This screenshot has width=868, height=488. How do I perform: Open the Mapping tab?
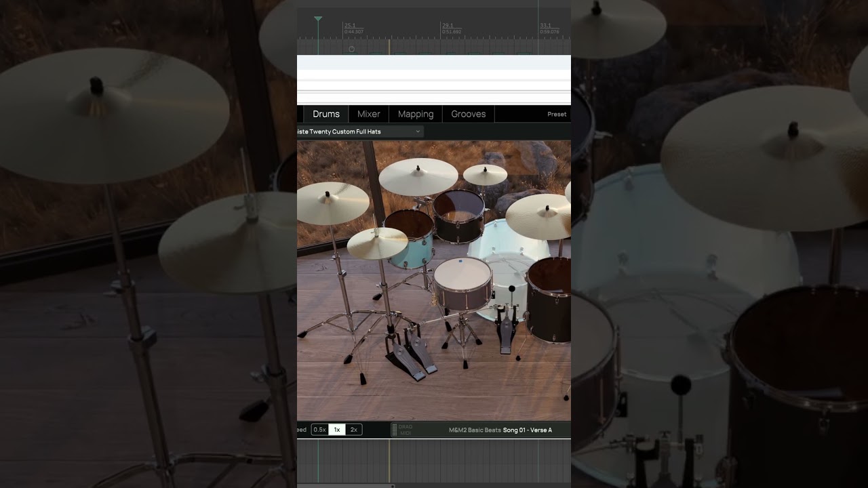point(416,114)
